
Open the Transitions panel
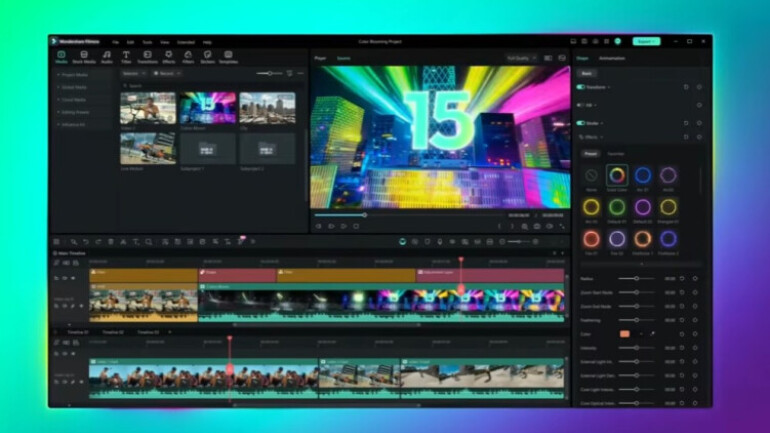click(146, 56)
